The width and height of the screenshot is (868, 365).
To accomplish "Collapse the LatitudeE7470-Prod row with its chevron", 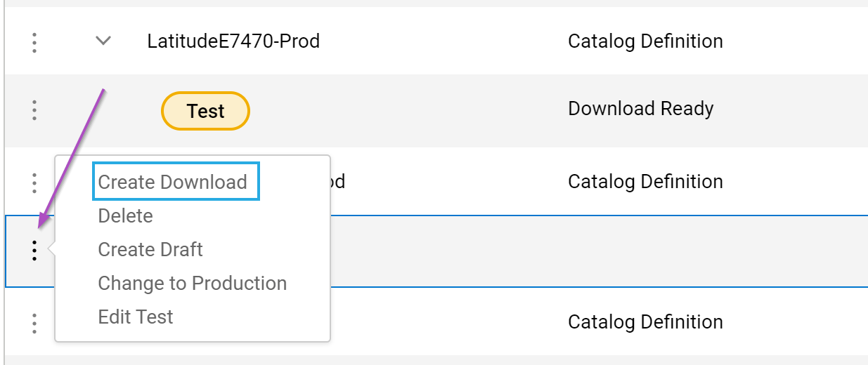I will [x=103, y=41].
